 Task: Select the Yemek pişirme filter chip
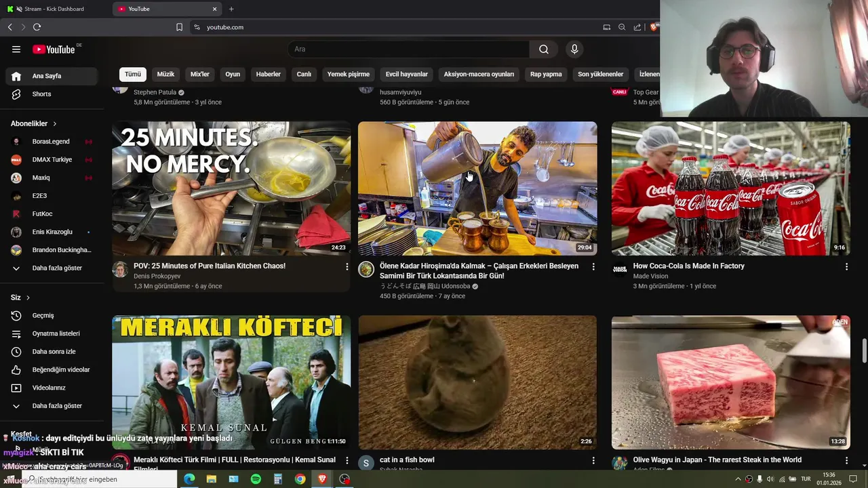click(x=349, y=74)
